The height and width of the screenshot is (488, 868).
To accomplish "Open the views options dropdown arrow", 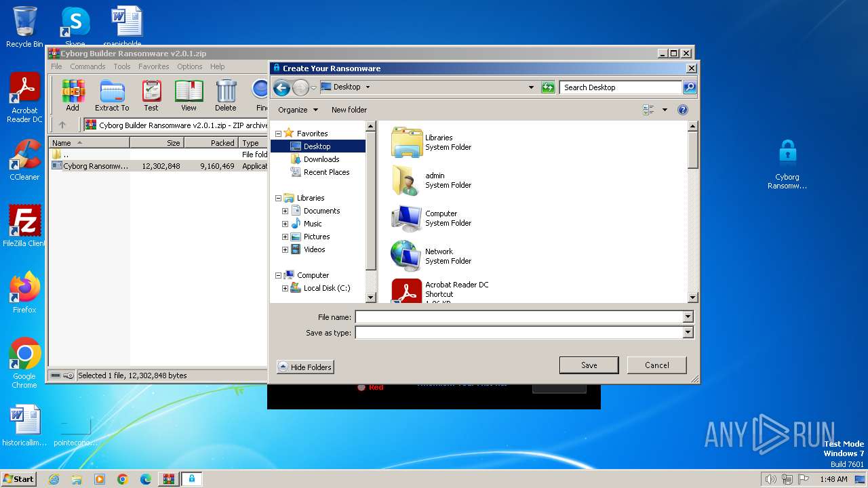I will 665,110.
